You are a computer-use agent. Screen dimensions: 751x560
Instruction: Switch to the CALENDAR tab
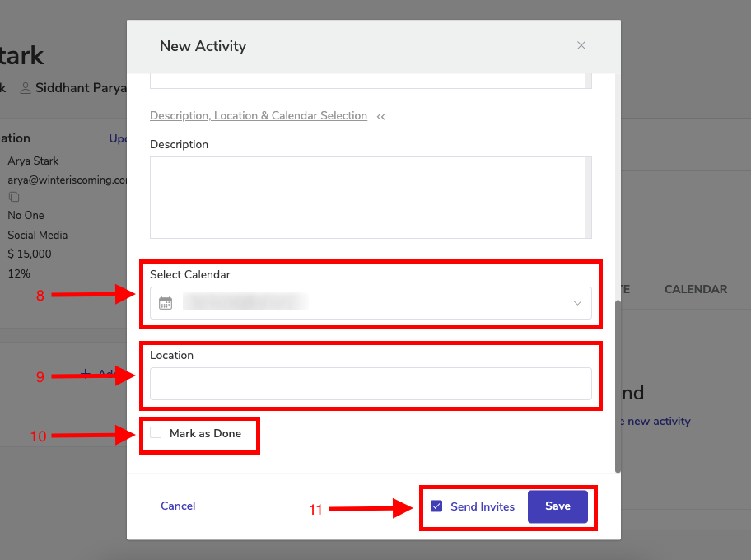click(696, 289)
